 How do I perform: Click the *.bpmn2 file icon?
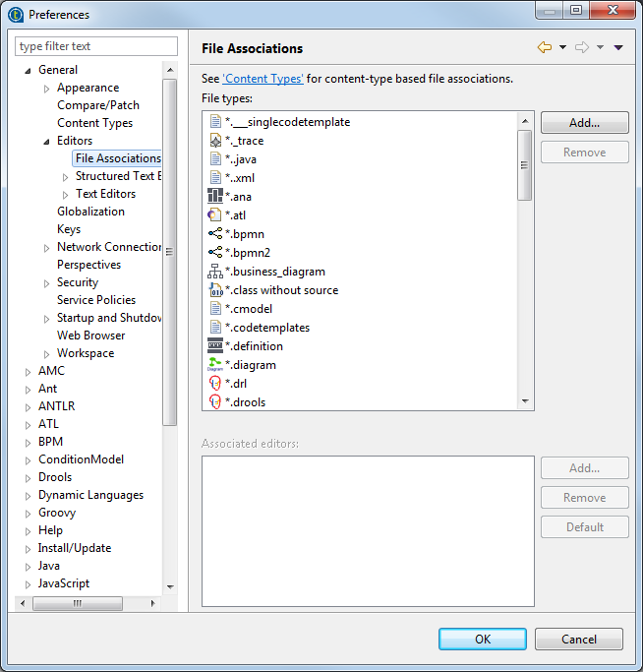[x=215, y=252]
